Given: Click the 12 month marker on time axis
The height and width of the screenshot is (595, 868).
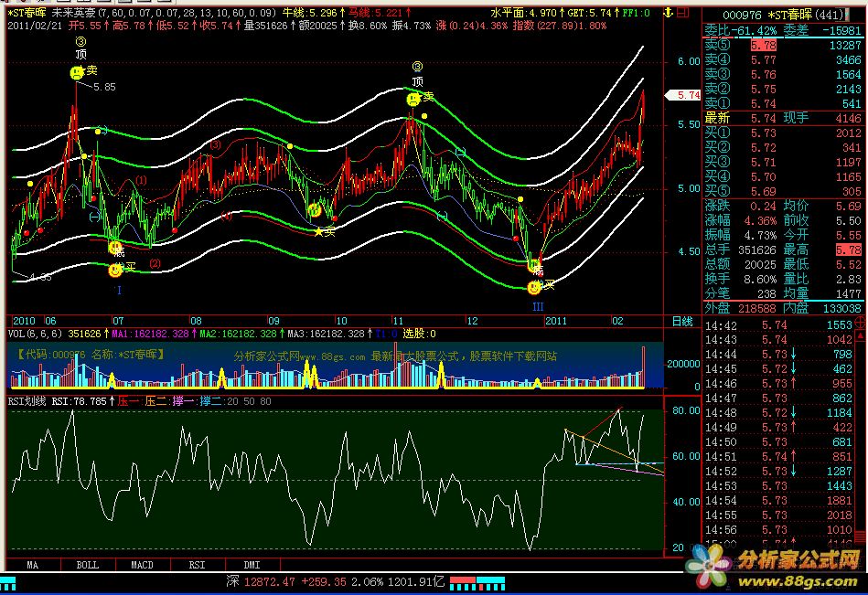Looking at the screenshot, I should (472, 321).
